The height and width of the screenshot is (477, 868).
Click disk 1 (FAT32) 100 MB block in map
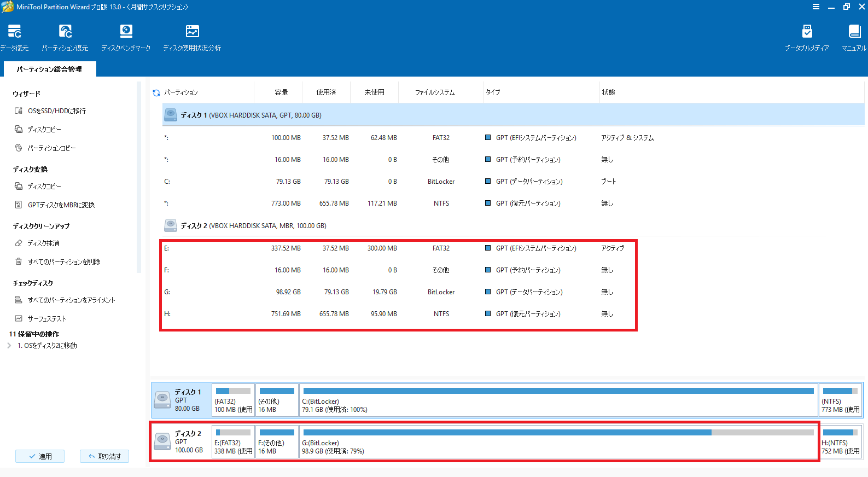click(234, 400)
